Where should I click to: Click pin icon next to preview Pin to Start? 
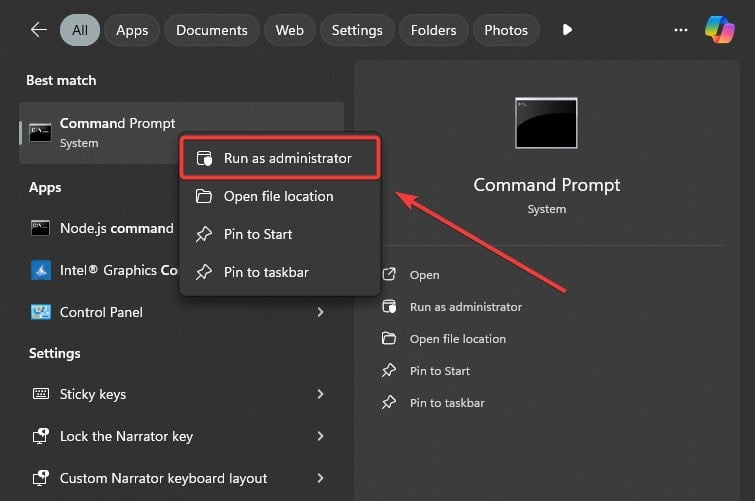(x=389, y=370)
